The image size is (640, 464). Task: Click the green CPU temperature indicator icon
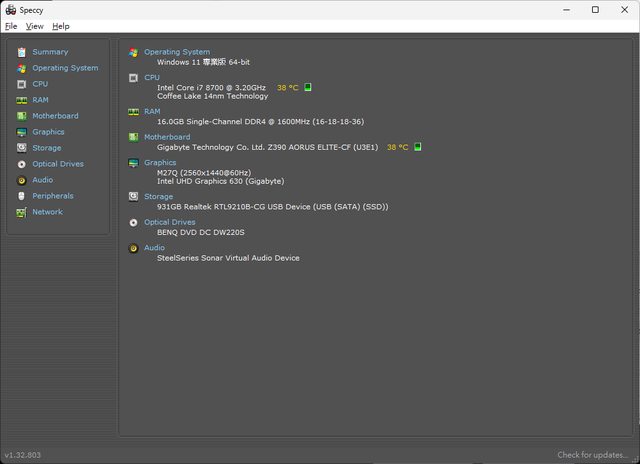click(x=308, y=87)
